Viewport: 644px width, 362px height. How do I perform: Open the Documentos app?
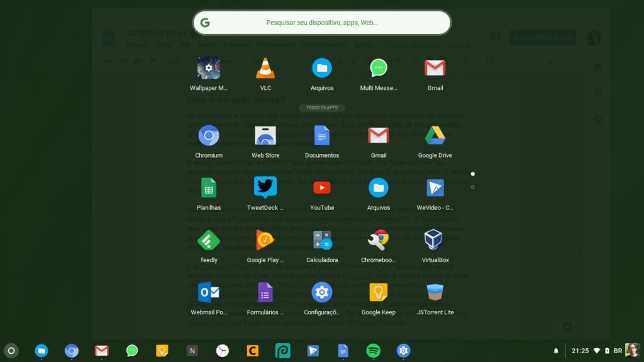coord(322,136)
